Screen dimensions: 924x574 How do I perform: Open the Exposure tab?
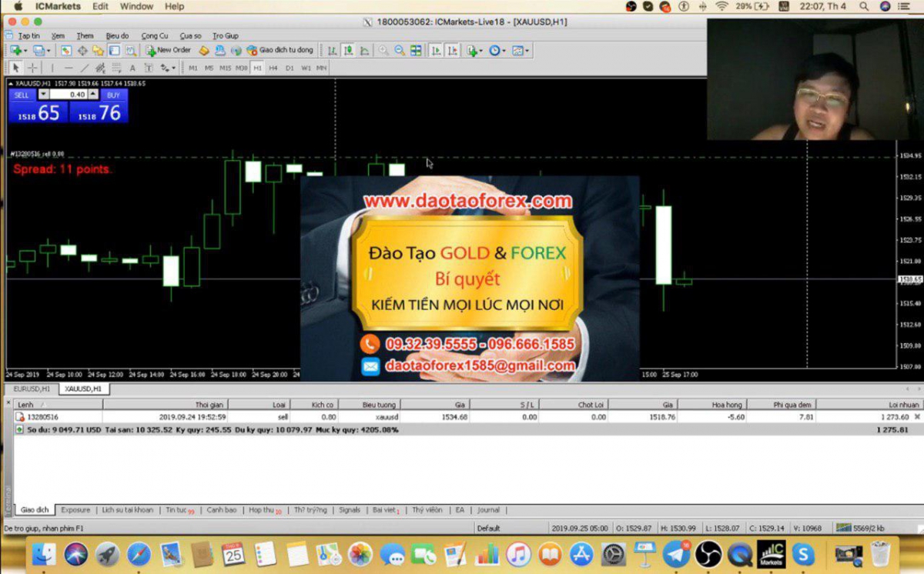(x=75, y=509)
